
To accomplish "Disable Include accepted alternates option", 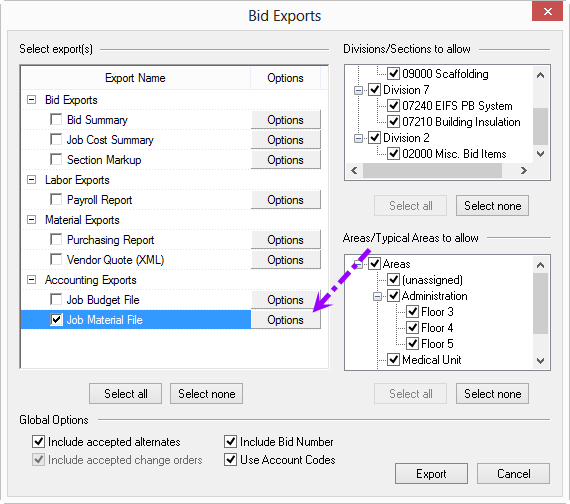I will click(x=39, y=441).
